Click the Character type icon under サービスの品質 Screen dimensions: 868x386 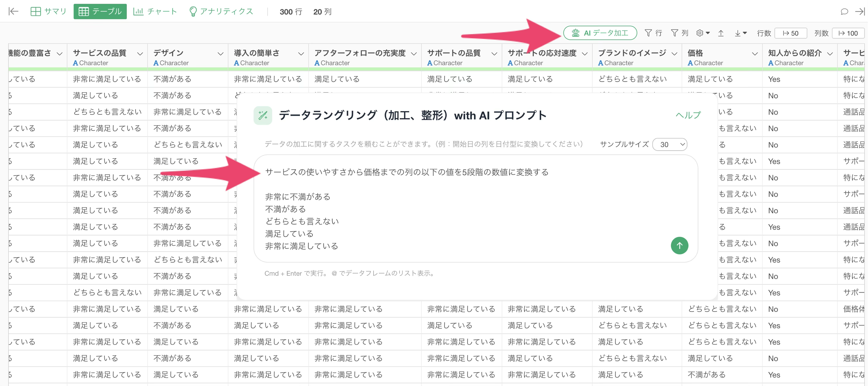(75, 63)
